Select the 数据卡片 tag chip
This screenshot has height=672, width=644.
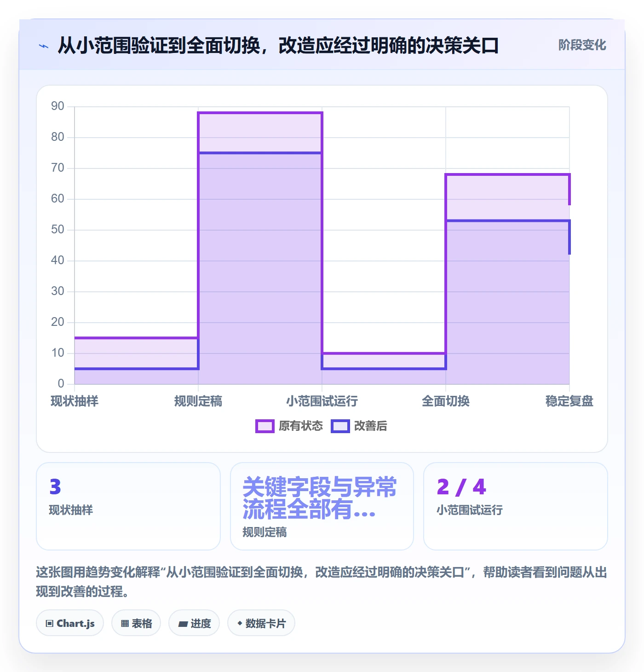[x=261, y=623]
